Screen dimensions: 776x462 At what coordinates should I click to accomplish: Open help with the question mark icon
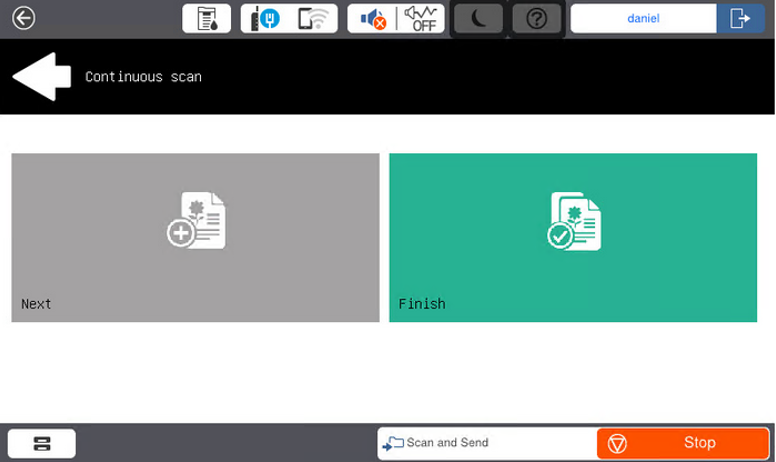[x=537, y=18]
